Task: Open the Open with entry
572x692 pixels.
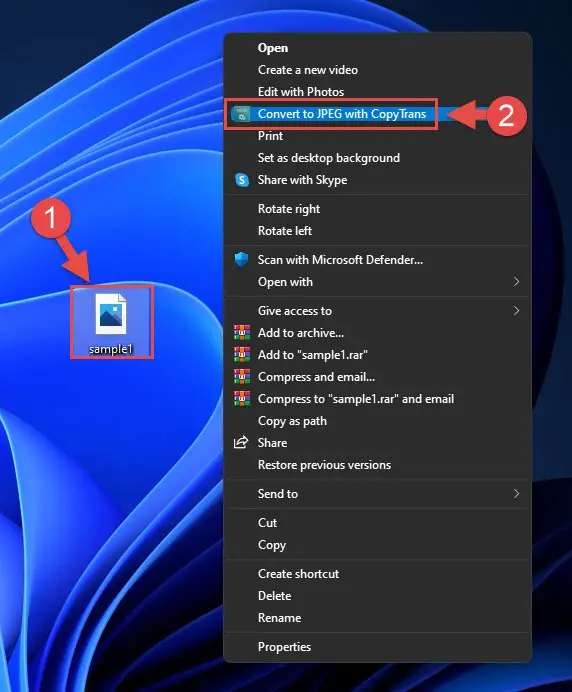Action: tap(377, 282)
